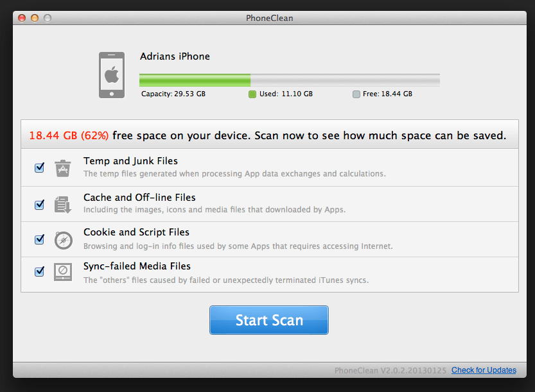Click the green Used legend square
535x392 pixels.
[x=252, y=94]
